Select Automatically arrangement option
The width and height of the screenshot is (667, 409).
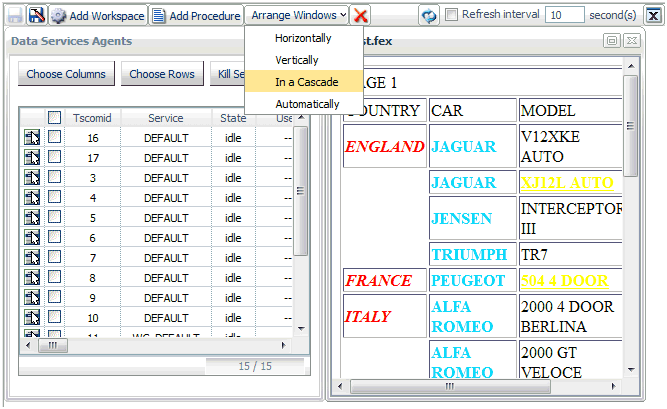coord(304,104)
